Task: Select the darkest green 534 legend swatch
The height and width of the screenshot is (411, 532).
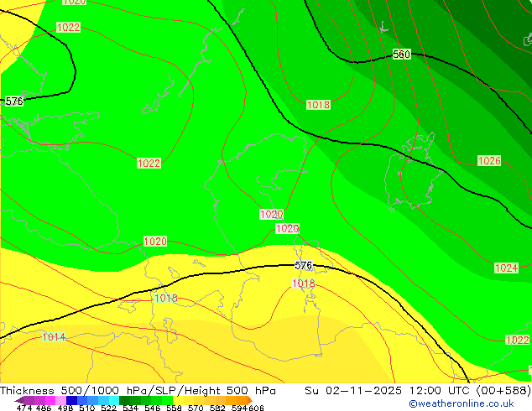Action: click(125, 400)
